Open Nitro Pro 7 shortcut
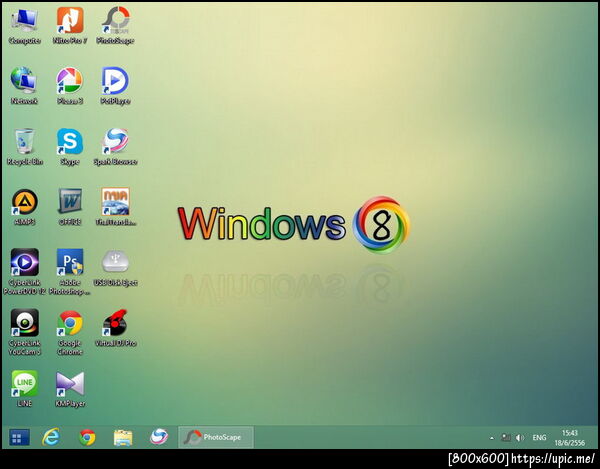This screenshot has height=469, width=600. coord(70,25)
